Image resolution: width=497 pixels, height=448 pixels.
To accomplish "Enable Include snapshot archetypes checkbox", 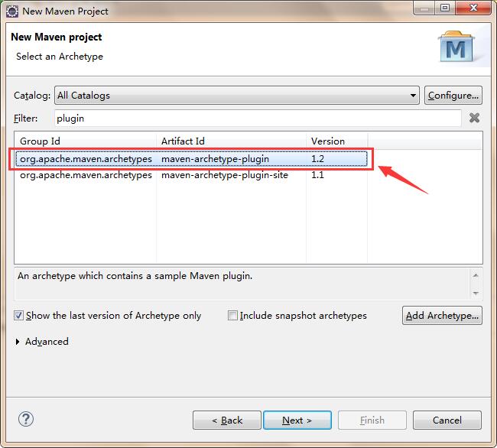I will 232,316.
